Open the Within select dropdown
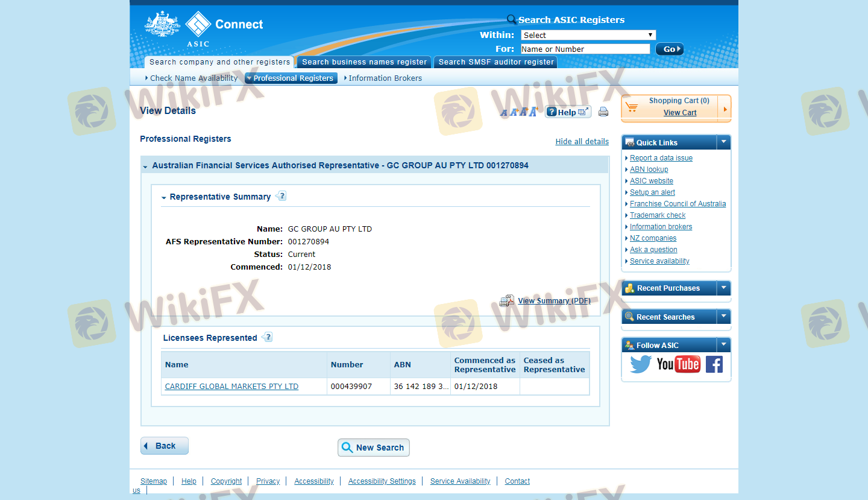The image size is (868, 500). (x=588, y=35)
